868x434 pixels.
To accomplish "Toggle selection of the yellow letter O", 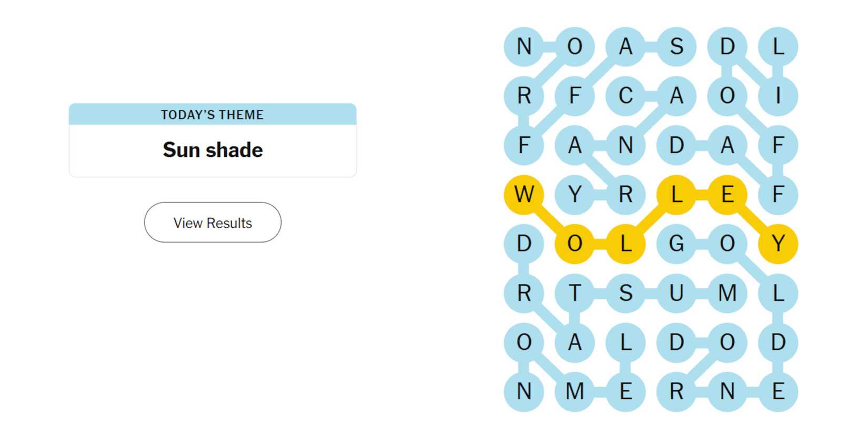I will click(x=574, y=244).
